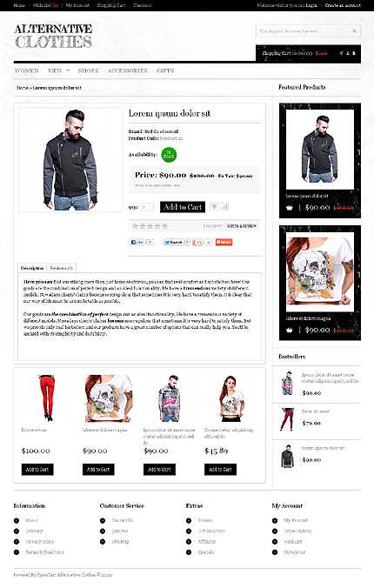Switch currency to Euro
This screenshot has height=588, width=374.
click(x=341, y=53)
